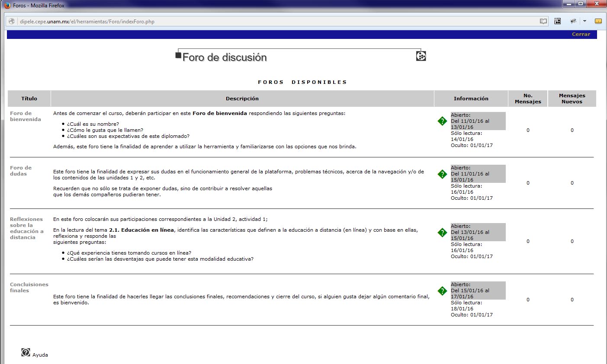The image size is (607, 364).
Task: Click green diamond for Concluisiones finales
Action: point(442,291)
